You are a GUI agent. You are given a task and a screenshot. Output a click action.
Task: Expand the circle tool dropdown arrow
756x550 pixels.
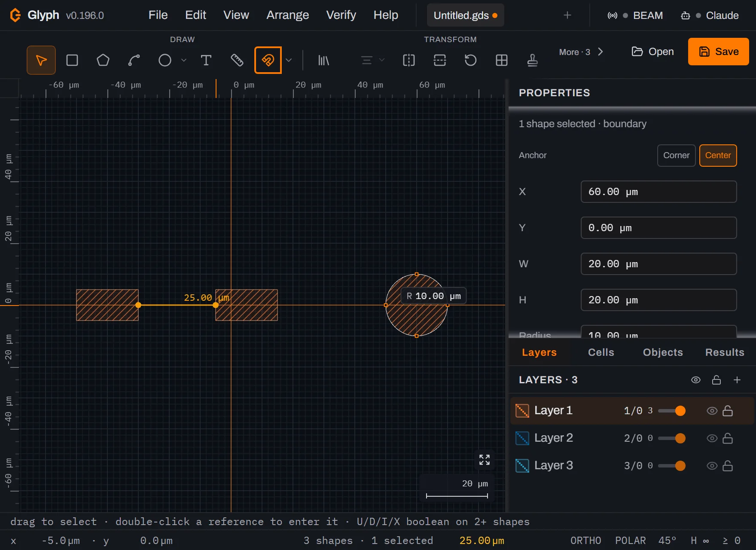pos(184,60)
